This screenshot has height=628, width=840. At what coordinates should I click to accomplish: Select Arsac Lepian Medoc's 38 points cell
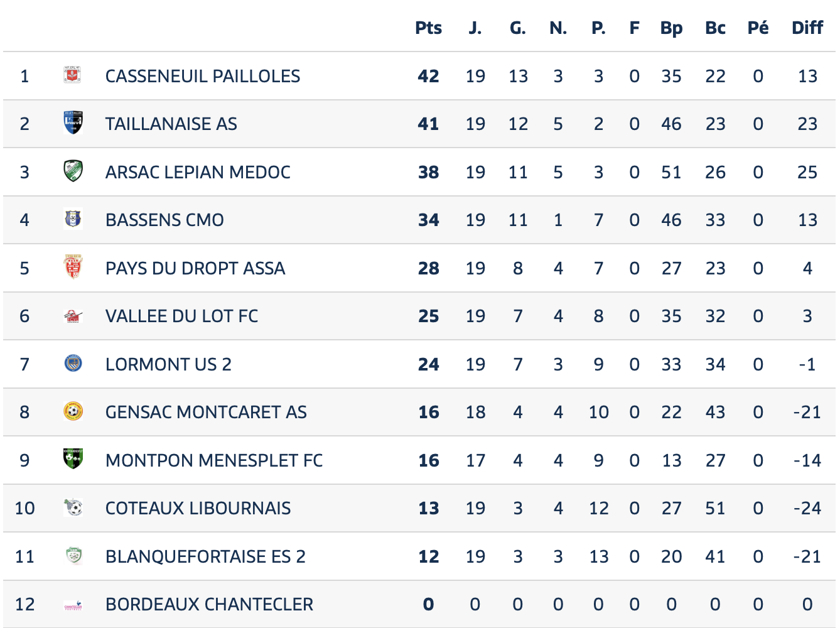click(428, 172)
